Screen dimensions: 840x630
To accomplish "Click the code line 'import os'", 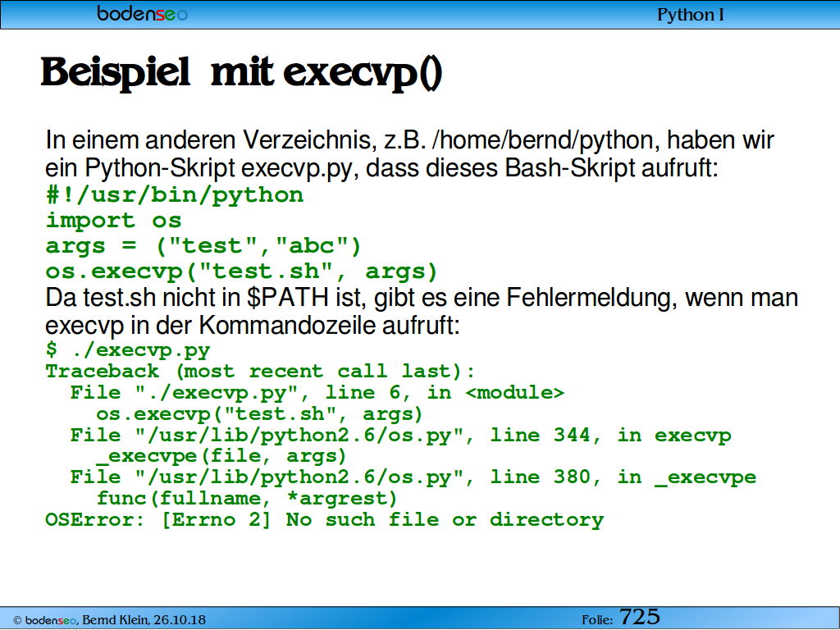I will coord(113,220).
